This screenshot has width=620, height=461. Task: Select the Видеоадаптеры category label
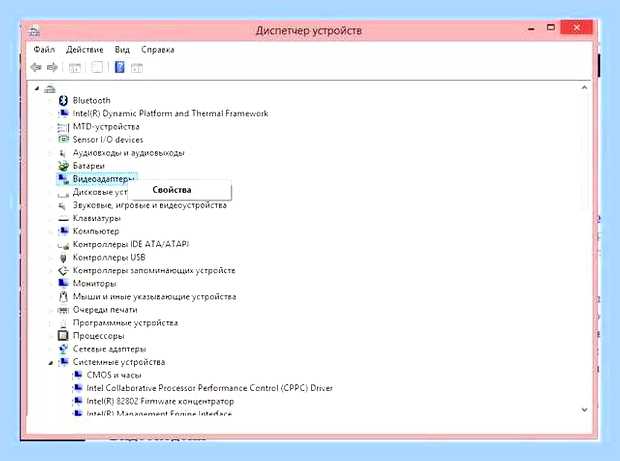[104, 179]
